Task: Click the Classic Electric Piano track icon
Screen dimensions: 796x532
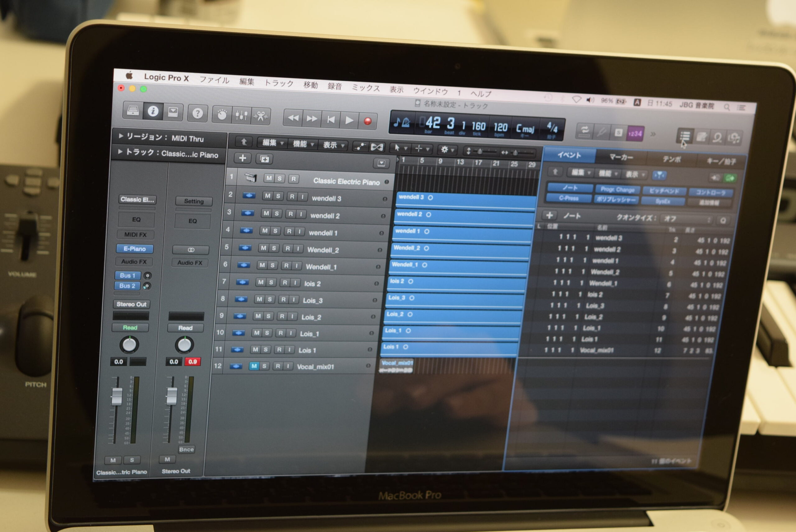Action: pyautogui.click(x=250, y=178)
